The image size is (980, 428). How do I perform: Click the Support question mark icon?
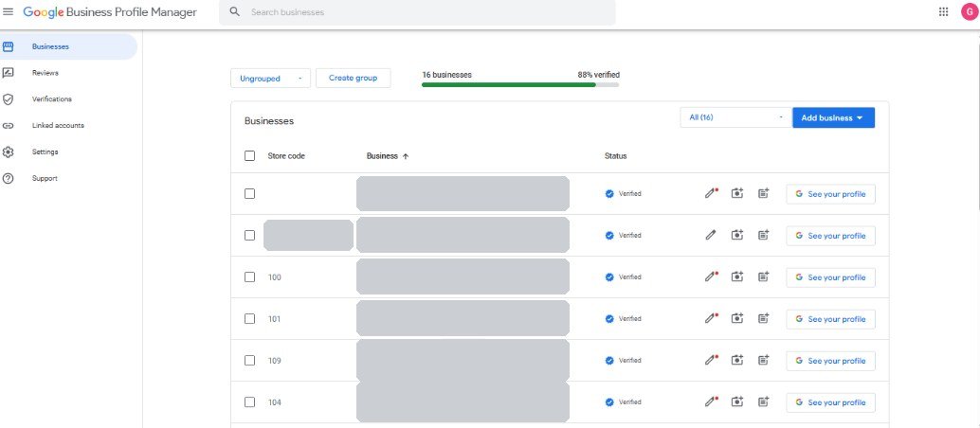[x=9, y=178]
